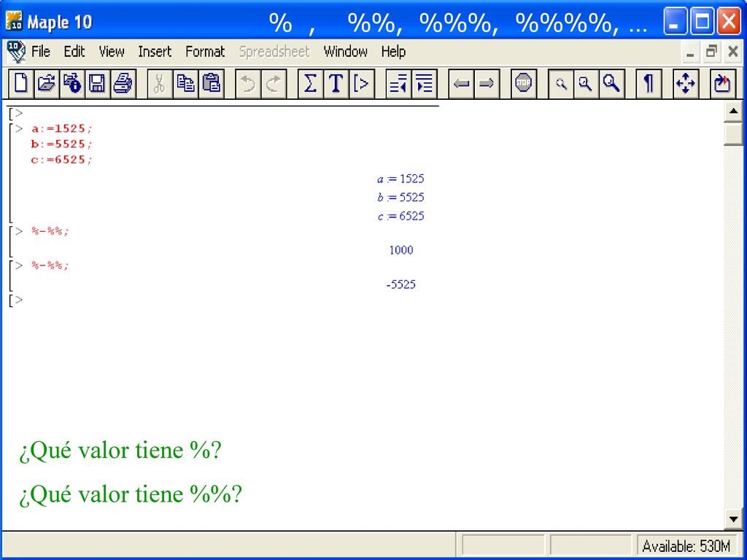Insert a new execution group prompt icon
The width and height of the screenshot is (747, 560).
(x=362, y=84)
